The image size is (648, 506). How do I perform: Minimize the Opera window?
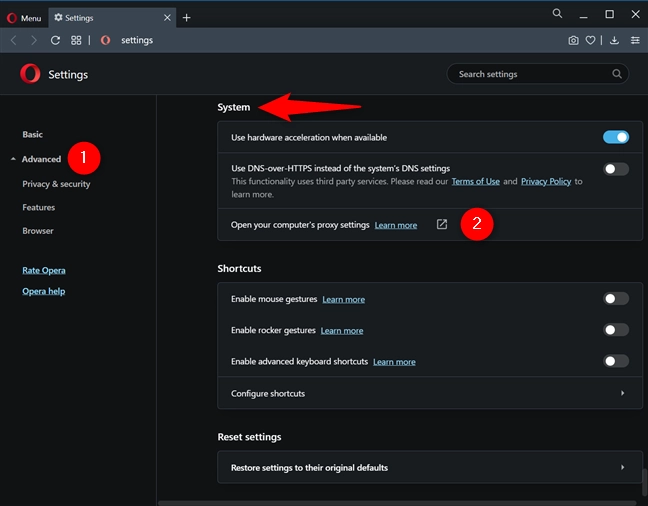pyautogui.click(x=583, y=15)
